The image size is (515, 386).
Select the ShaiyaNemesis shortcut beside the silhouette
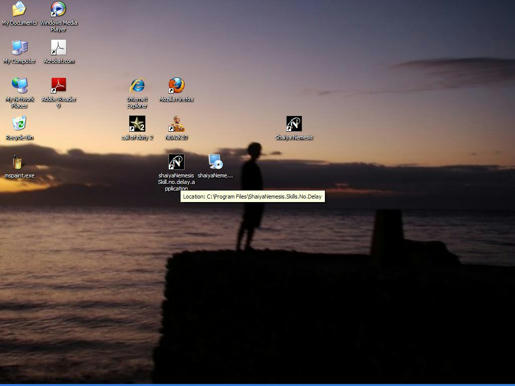[x=294, y=124]
